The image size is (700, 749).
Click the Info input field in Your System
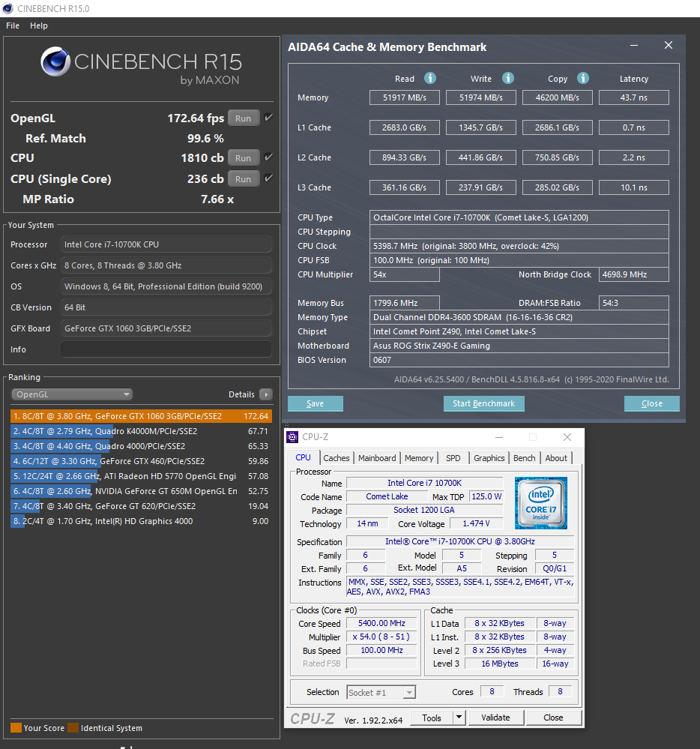[166, 349]
